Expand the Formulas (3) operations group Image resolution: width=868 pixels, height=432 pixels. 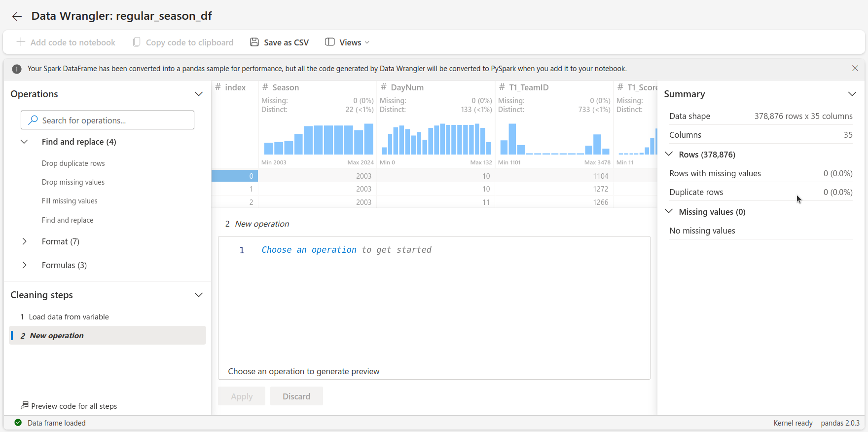(25, 265)
